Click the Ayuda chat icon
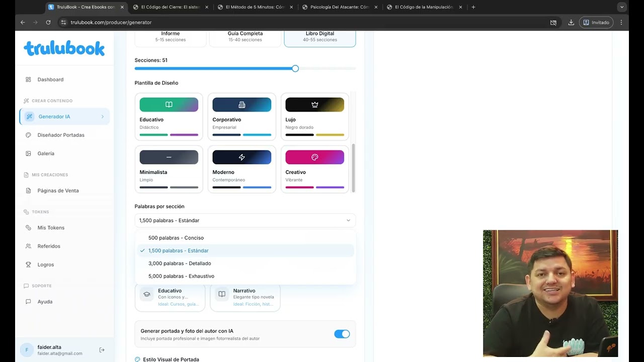 tap(28, 302)
